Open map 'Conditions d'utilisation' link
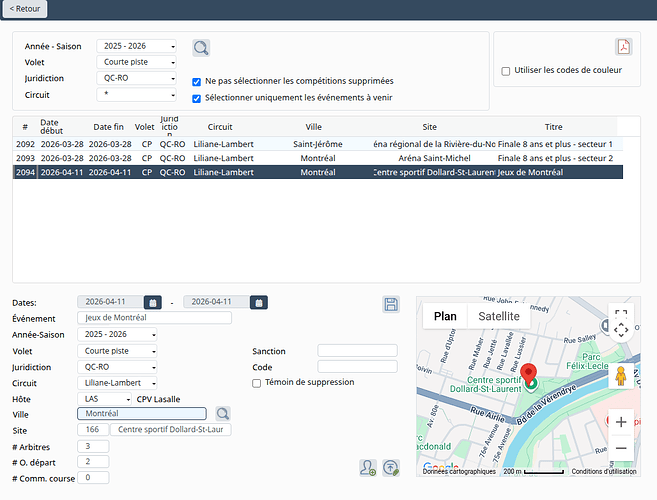Viewport: 657px width, 500px height. (x=603, y=472)
